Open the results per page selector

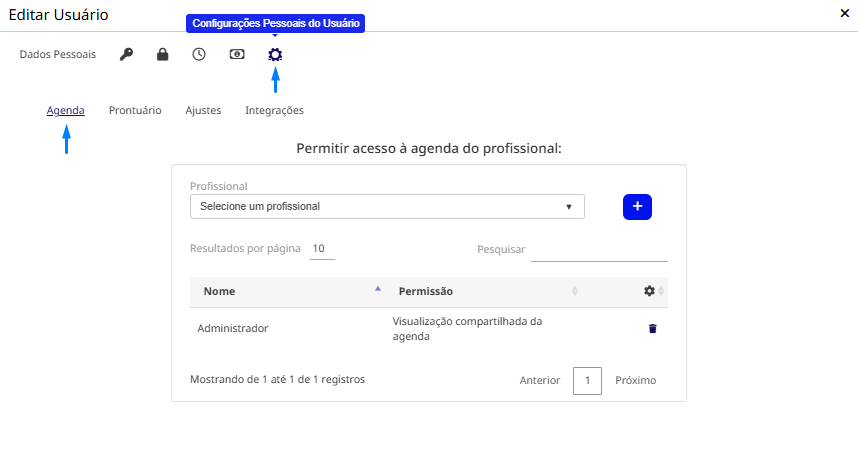click(322, 249)
